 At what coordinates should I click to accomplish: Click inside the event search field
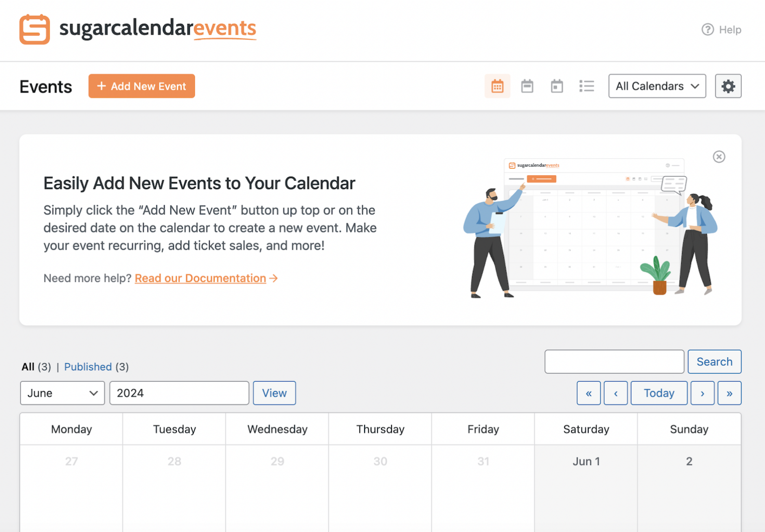[614, 362]
